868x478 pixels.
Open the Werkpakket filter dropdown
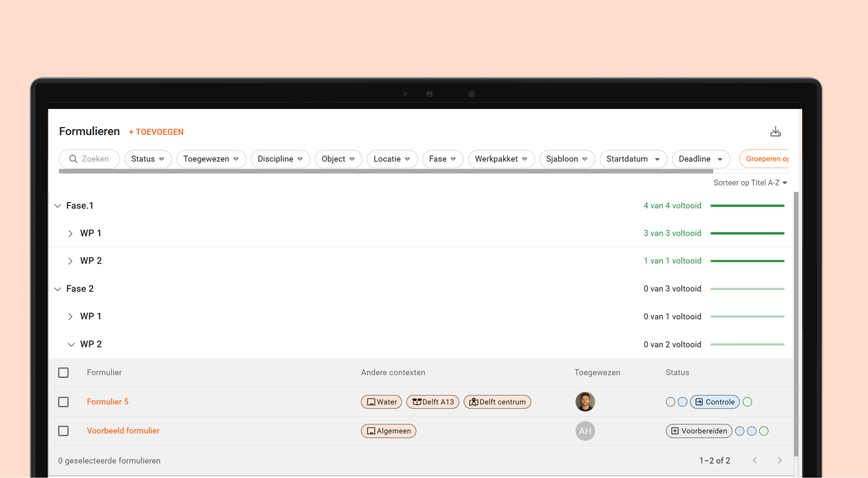(501, 159)
